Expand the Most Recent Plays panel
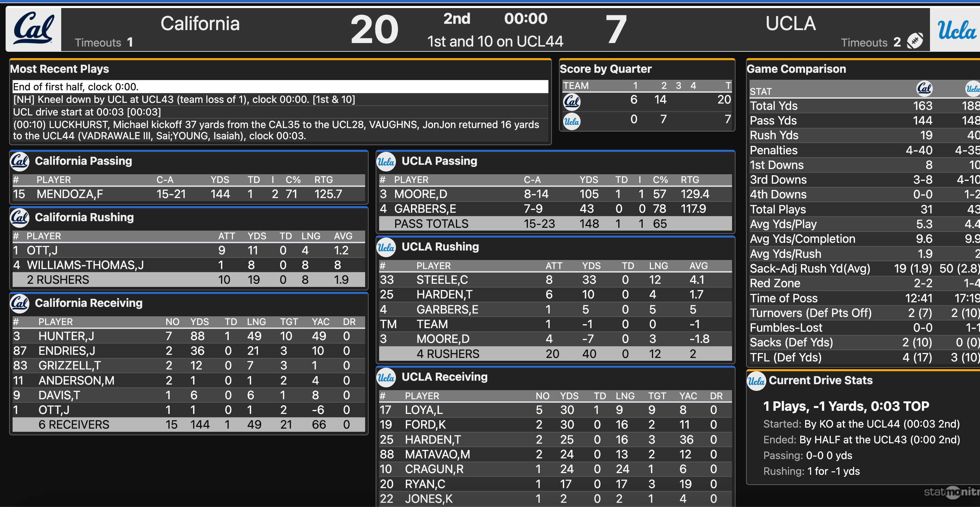Screen dimensions: 980x507 tap(59, 69)
